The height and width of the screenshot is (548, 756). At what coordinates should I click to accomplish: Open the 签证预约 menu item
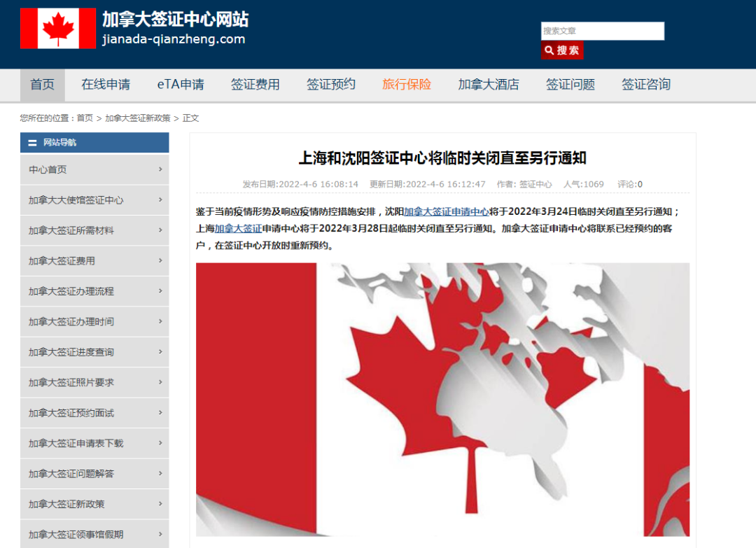[x=330, y=84]
